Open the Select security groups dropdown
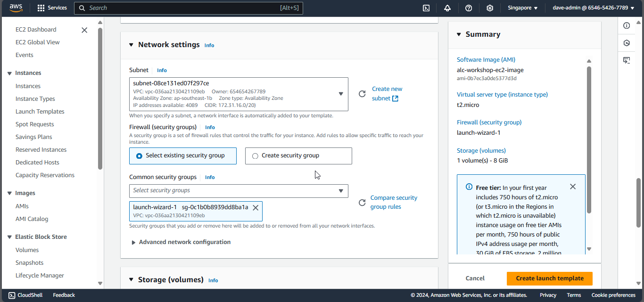This screenshot has height=302, width=644. click(x=239, y=191)
